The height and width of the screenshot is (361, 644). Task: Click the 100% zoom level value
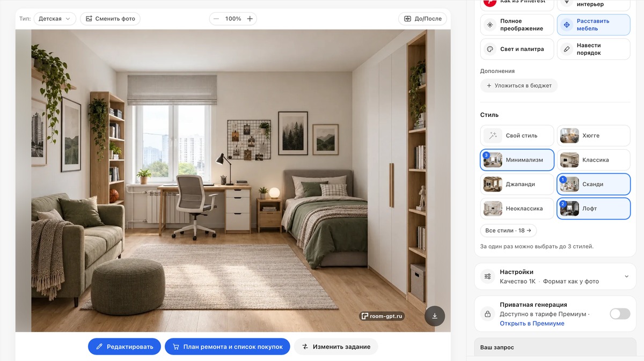tap(233, 19)
